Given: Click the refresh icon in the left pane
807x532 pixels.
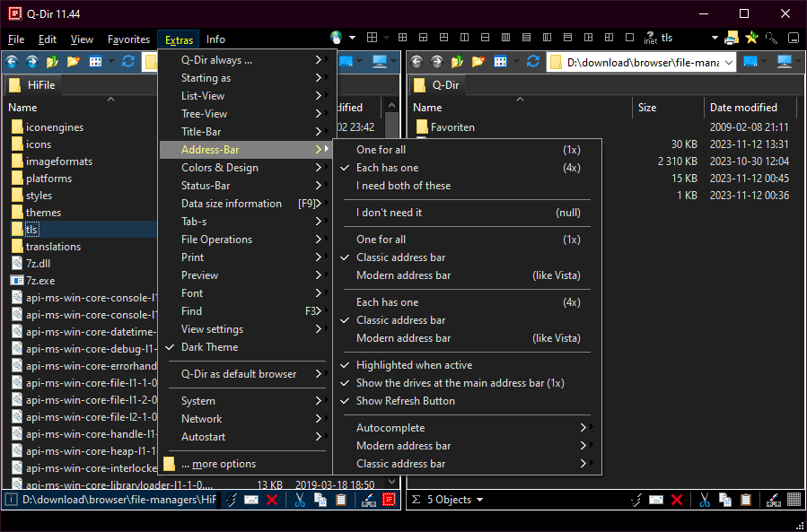Looking at the screenshot, I should coord(128,61).
